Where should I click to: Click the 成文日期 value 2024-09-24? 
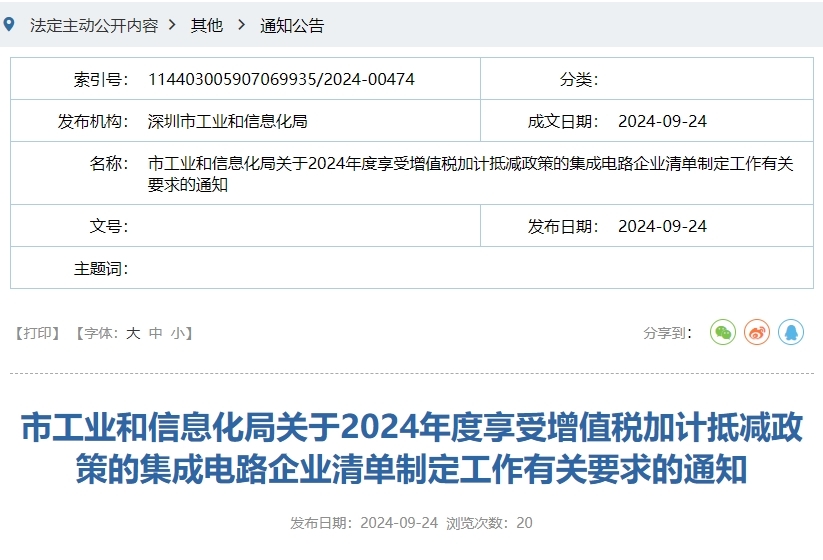(x=662, y=121)
